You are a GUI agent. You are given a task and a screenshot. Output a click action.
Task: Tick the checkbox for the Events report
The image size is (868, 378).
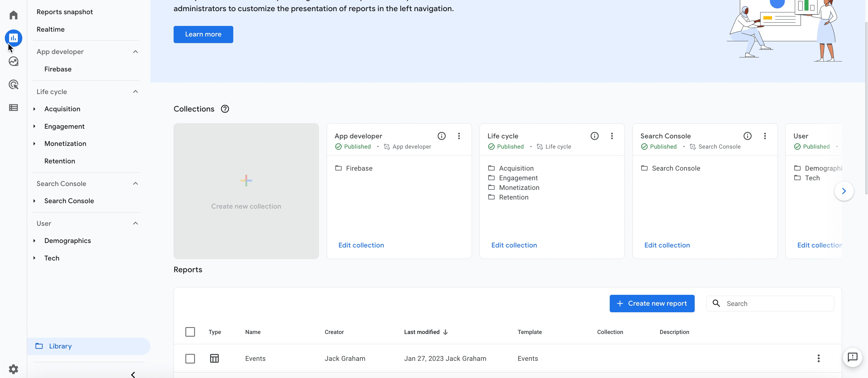tap(190, 358)
